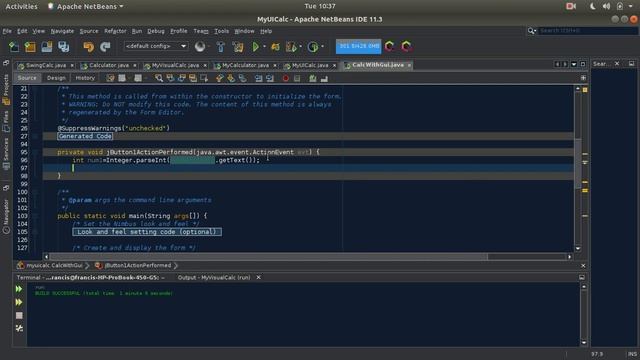Open Output window settings icon
640x360 pixels.
point(19,328)
